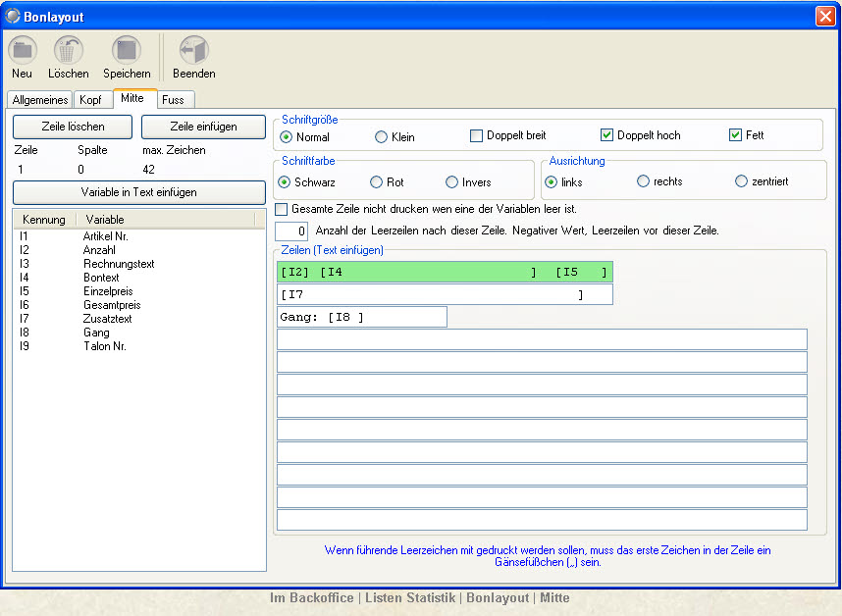
Task: Set alignment to zentriert
Action: point(741,181)
